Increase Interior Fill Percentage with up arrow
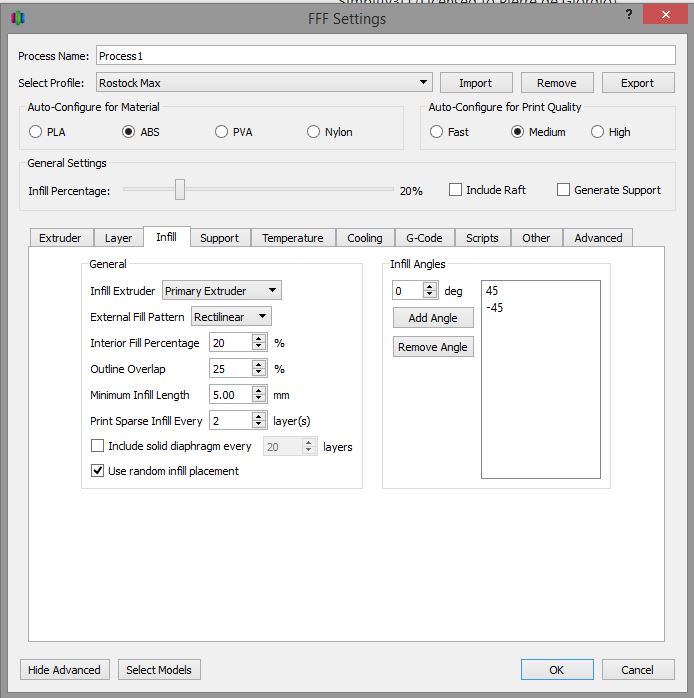Viewport: 694px width, 698px height. point(258,338)
